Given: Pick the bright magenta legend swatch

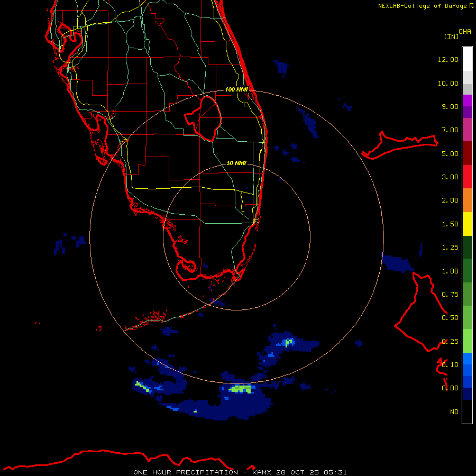Looking at the screenshot, I should click(x=467, y=100).
